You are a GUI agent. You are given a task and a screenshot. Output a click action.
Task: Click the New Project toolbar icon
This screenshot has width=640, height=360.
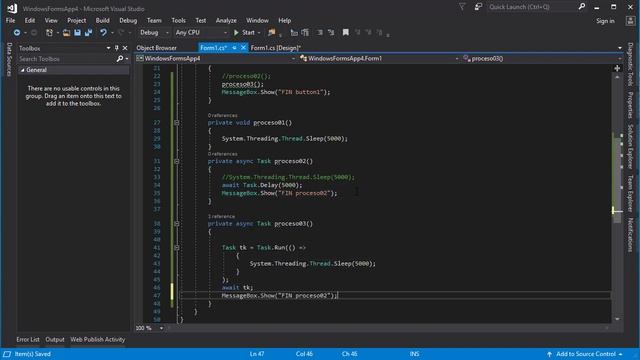coord(49,33)
